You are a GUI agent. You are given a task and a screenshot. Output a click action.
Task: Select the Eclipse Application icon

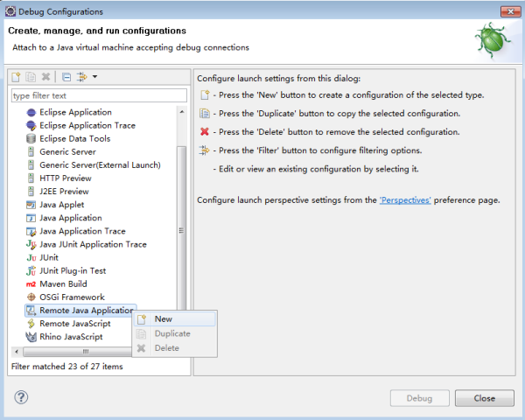click(x=31, y=112)
